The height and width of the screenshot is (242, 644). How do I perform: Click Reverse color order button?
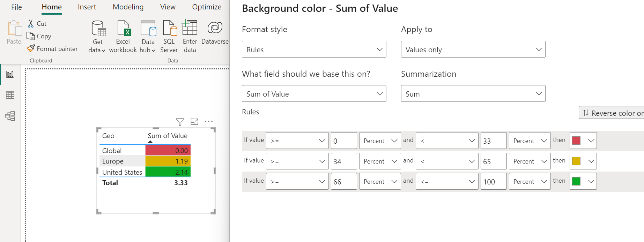[612, 113]
